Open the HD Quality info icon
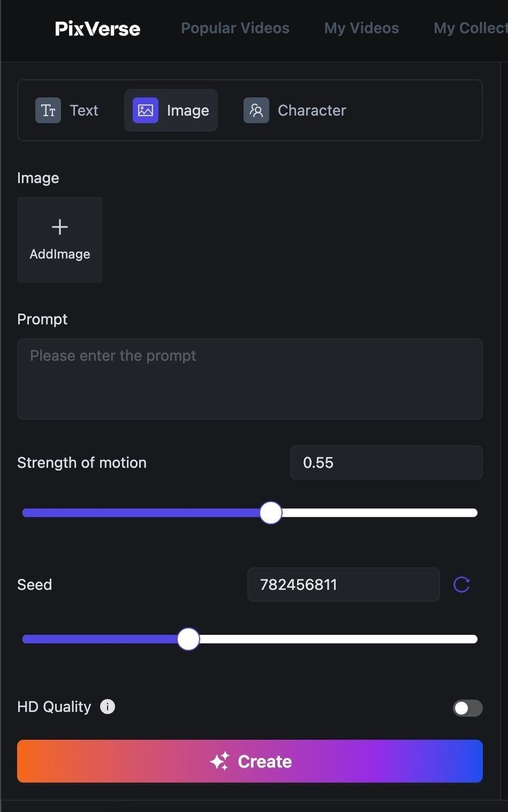Image resolution: width=508 pixels, height=812 pixels. point(108,707)
